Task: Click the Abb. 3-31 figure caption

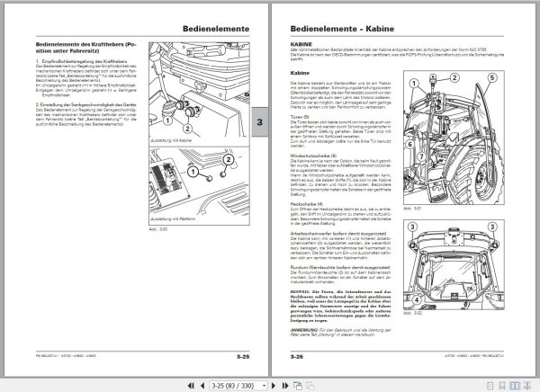Action: pos(412,209)
